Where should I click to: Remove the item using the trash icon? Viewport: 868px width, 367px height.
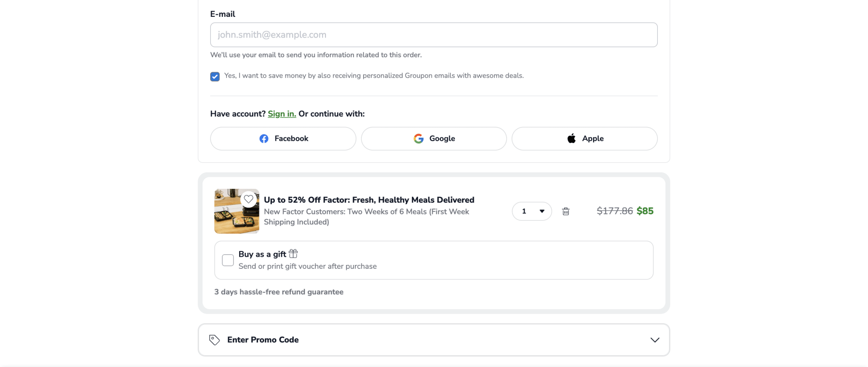point(566,211)
